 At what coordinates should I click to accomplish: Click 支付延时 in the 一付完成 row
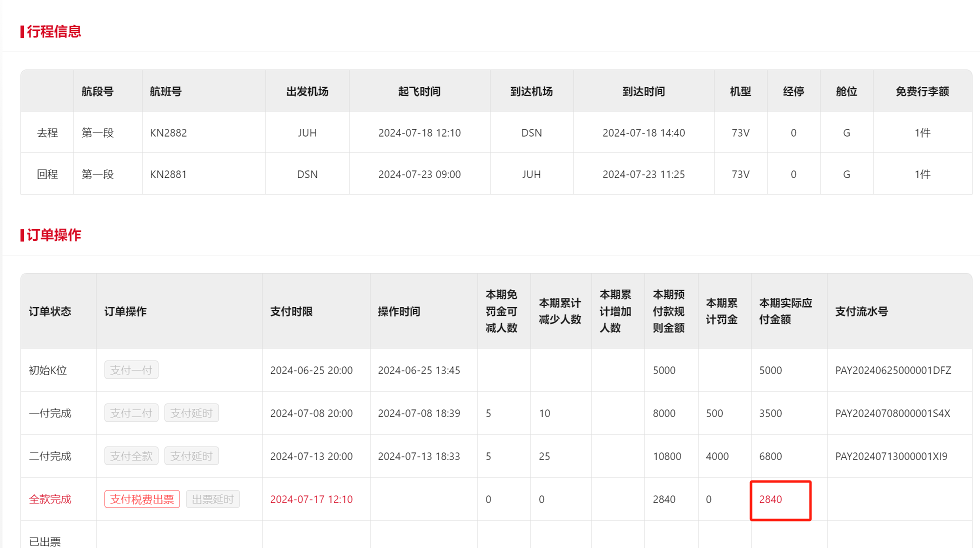click(191, 413)
